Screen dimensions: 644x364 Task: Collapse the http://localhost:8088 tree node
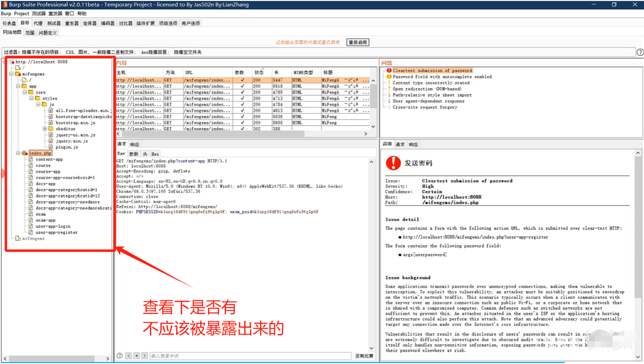(x=5, y=62)
